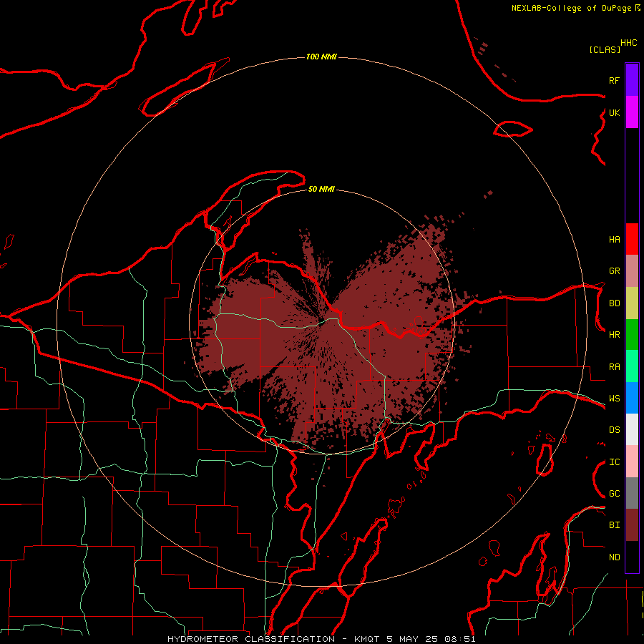Click the UK magenta legend swatch
The height and width of the screenshot is (644, 644).
(632, 112)
